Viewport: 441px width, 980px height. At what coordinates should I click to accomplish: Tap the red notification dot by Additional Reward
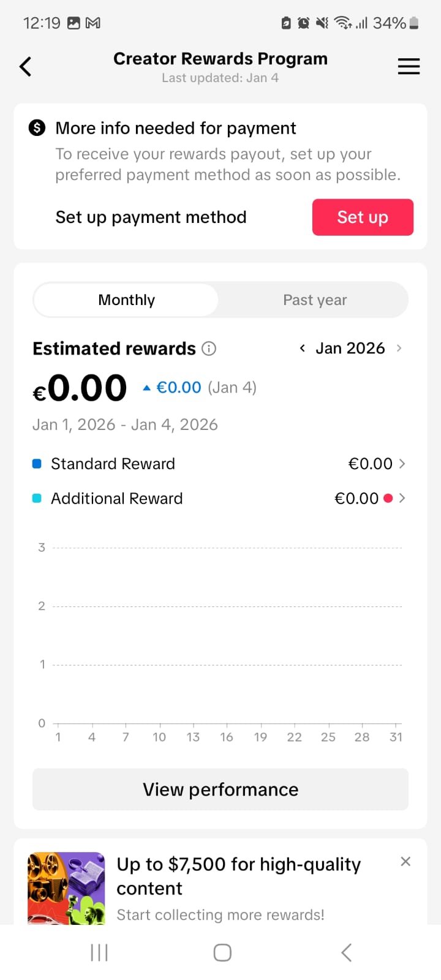[388, 499]
